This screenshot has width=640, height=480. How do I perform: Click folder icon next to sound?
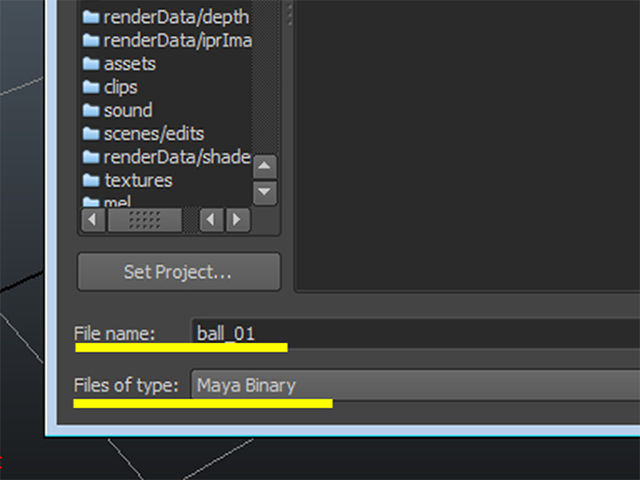pyautogui.click(x=91, y=110)
